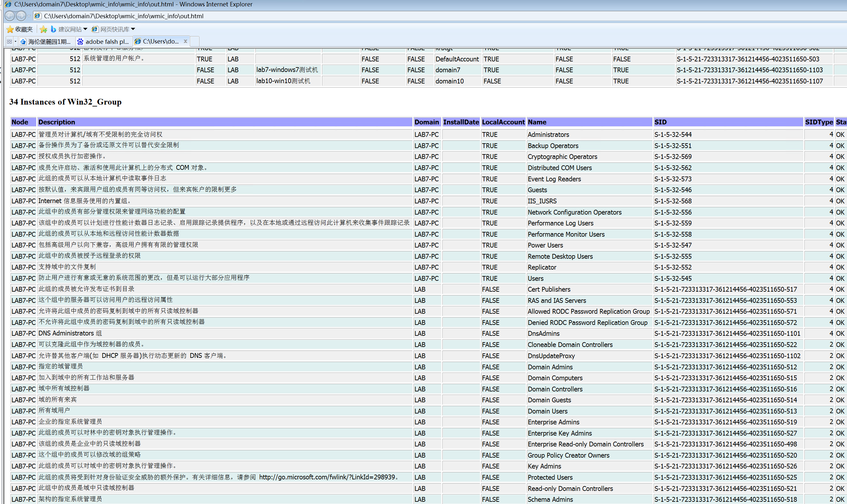This screenshot has width=847, height=504.
Task: Select the Replicator name cell
Action: 589,267
